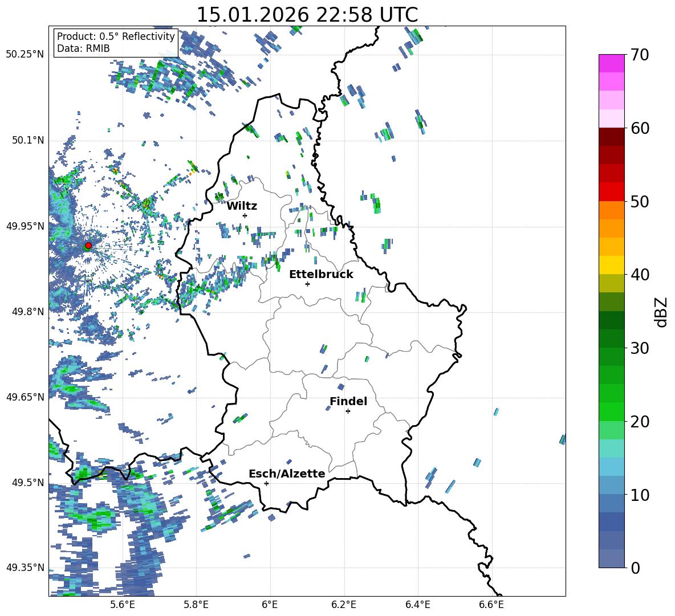Viewport: 675px width, 616px height.
Task: Click the Product: 0.5° Reflectivity text
Action: [116, 36]
